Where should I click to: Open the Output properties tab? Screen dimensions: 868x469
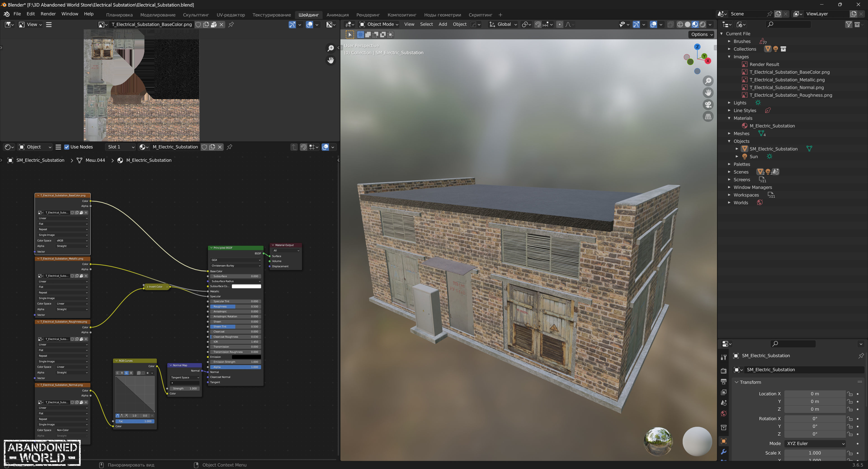(723, 382)
